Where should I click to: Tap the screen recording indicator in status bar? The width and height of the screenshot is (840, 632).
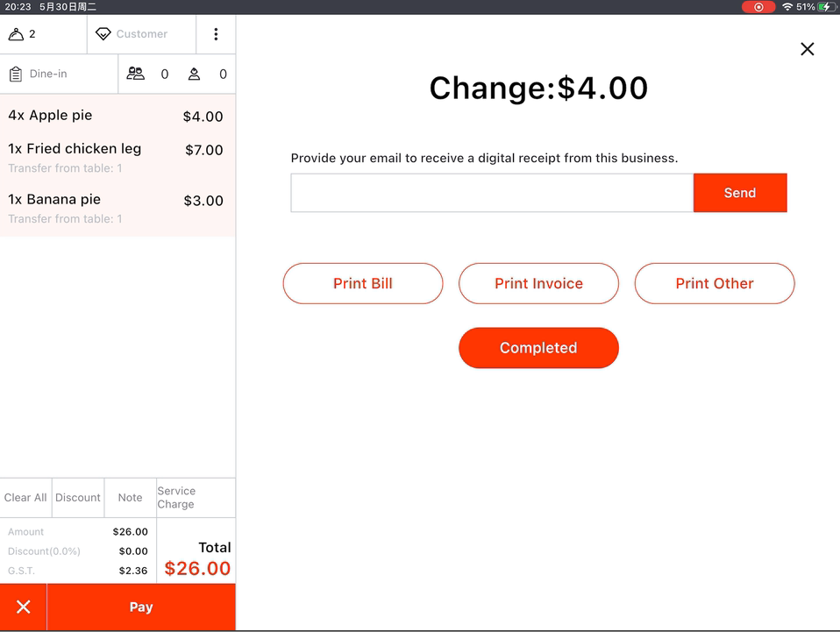coord(758,7)
